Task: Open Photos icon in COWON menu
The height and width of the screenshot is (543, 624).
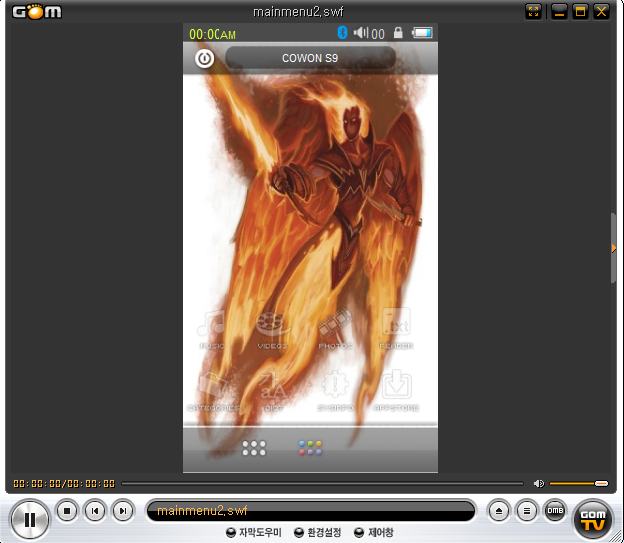Action: click(x=335, y=329)
